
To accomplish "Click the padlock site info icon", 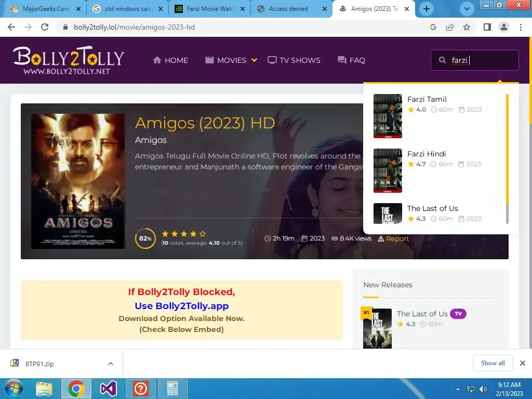I will [65, 27].
